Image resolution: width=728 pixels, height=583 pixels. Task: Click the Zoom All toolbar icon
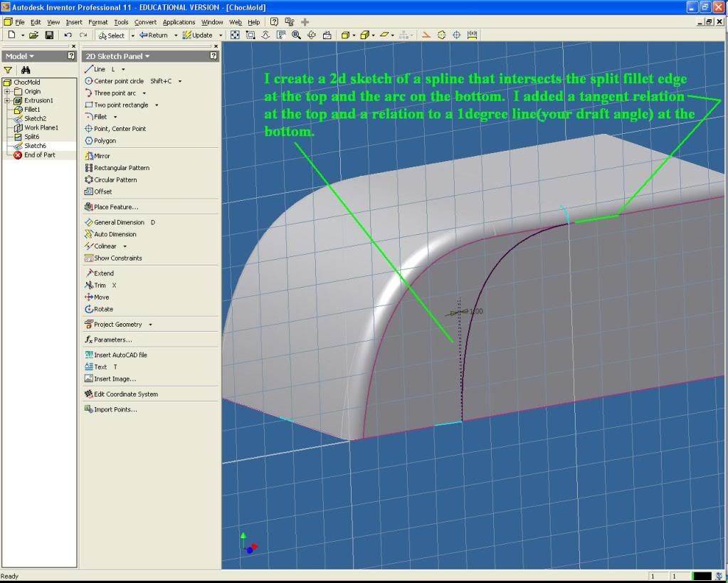tap(236, 35)
